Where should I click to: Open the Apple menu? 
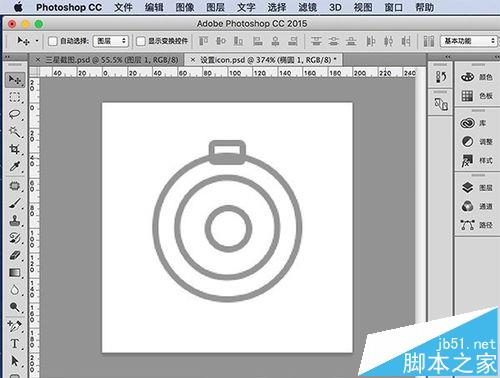(x=19, y=7)
